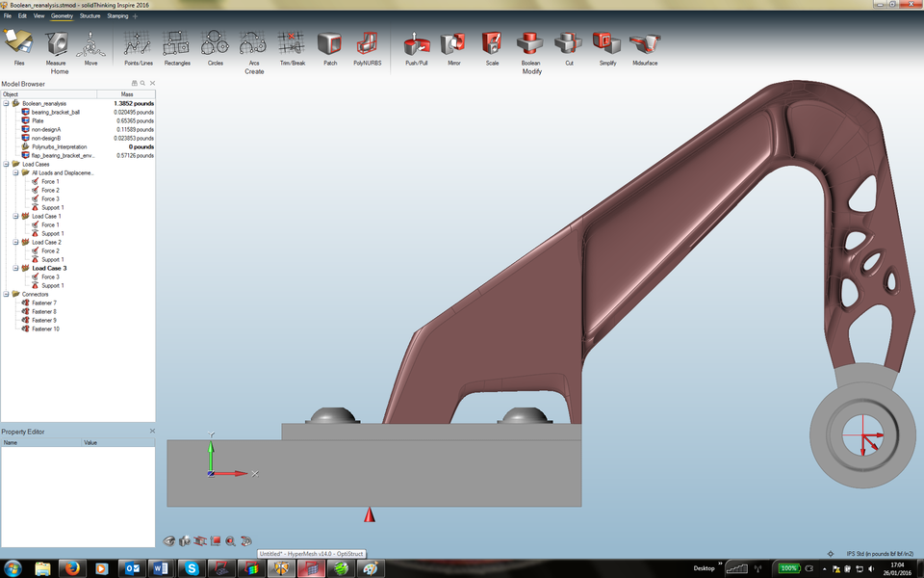
Task: Collapse the Connectors folder
Action: (x=6, y=294)
